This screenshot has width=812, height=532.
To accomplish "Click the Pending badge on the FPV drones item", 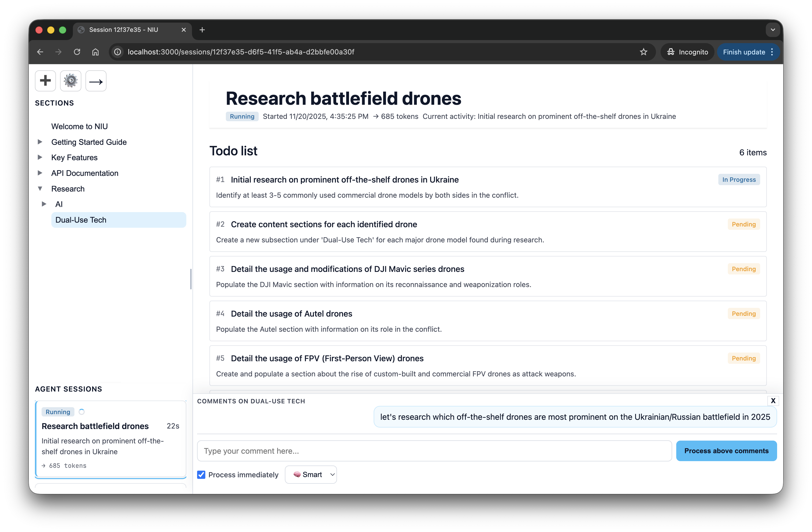I will click(744, 358).
